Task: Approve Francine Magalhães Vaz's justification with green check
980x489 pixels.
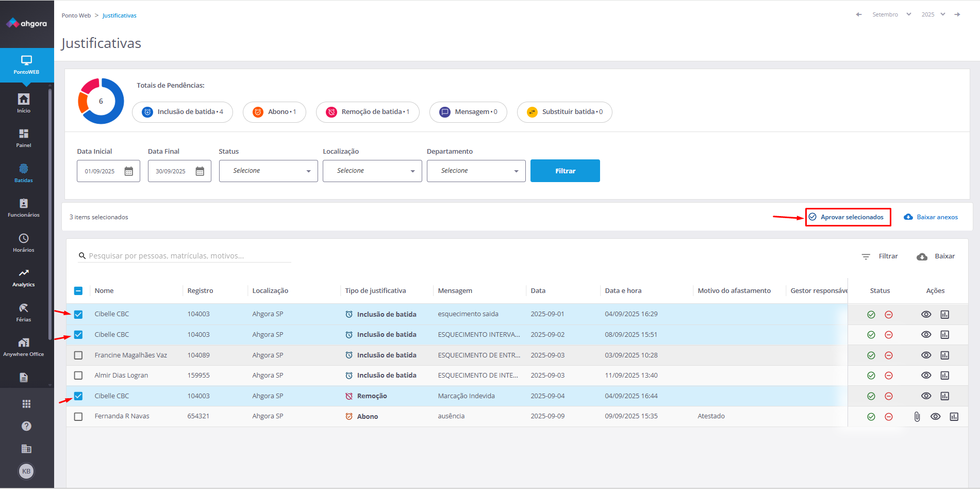Action: point(871,355)
